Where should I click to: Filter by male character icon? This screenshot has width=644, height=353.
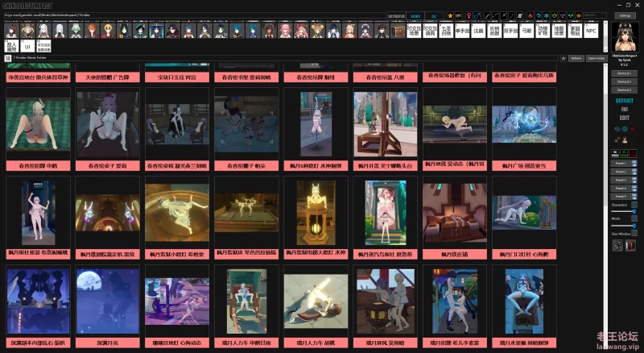click(x=477, y=15)
